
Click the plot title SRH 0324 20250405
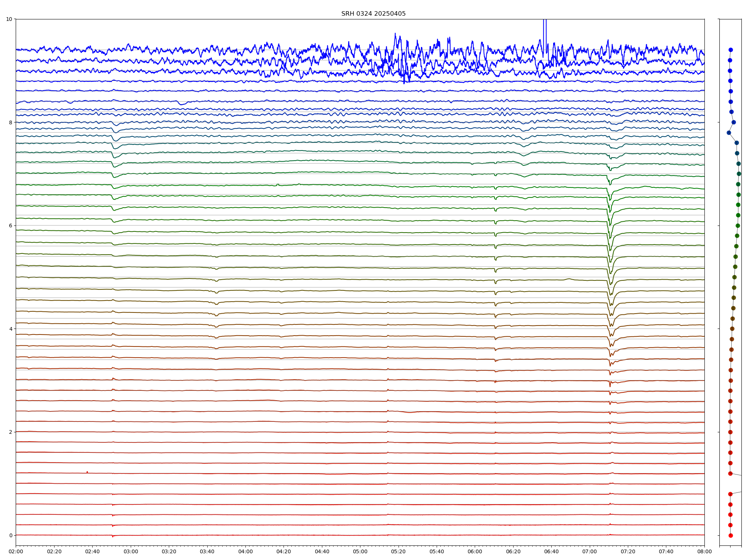tap(373, 14)
